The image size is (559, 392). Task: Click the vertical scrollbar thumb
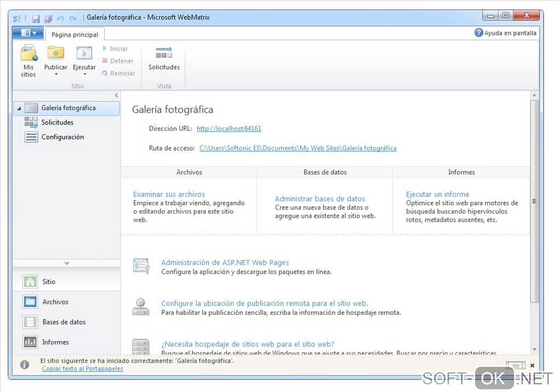(534, 201)
